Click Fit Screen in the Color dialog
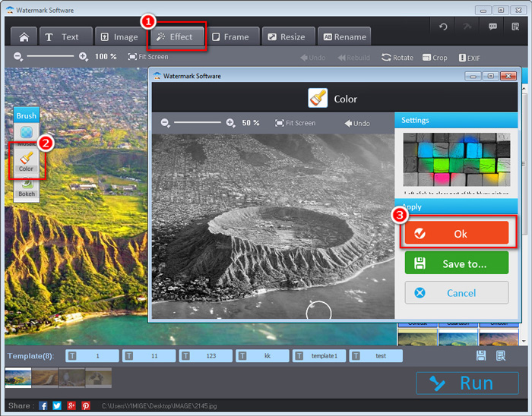The image size is (532, 416). click(295, 123)
